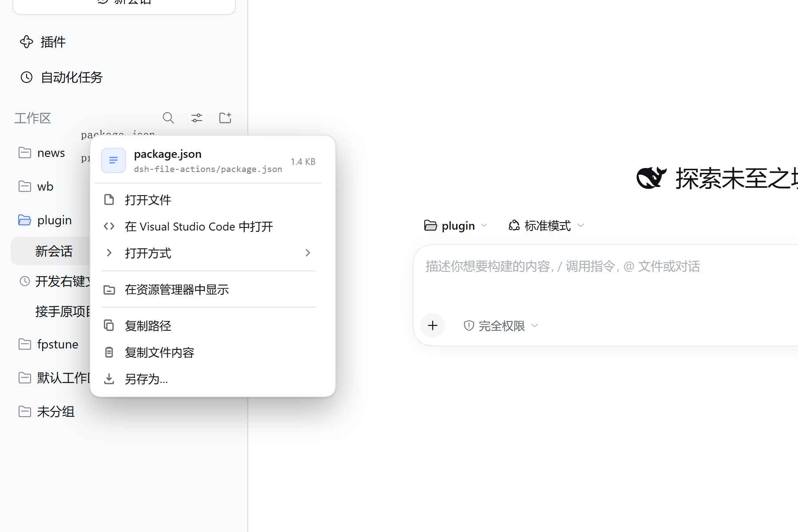Image resolution: width=798 pixels, height=532 pixels.
Task: Choose 打开文件 from context menu
Action: pos(208,200)
